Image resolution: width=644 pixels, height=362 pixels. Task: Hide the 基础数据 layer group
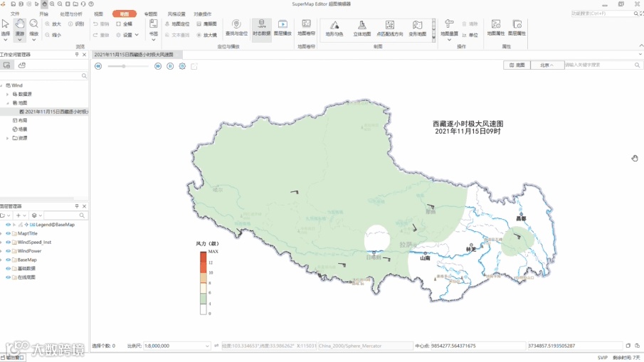point(8,268)
